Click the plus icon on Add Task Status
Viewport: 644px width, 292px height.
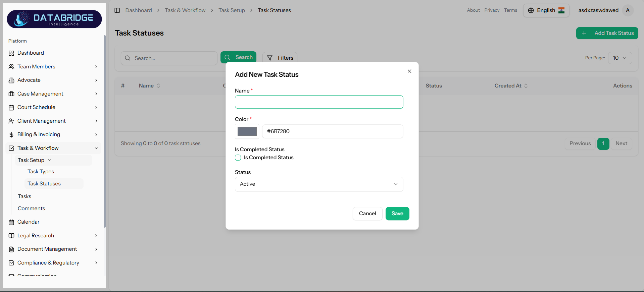pyautogui.click(x=584, y=33)
